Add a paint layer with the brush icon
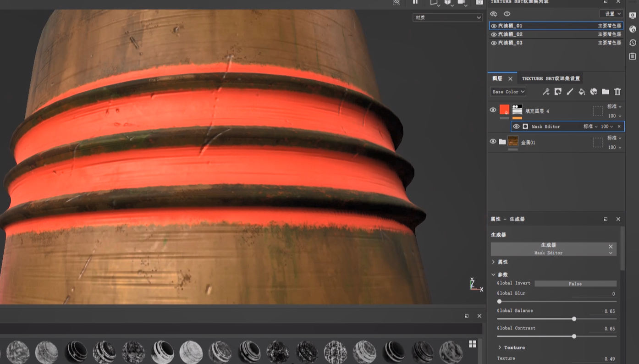This screenshot has width=639, height=364. point(570,92)
